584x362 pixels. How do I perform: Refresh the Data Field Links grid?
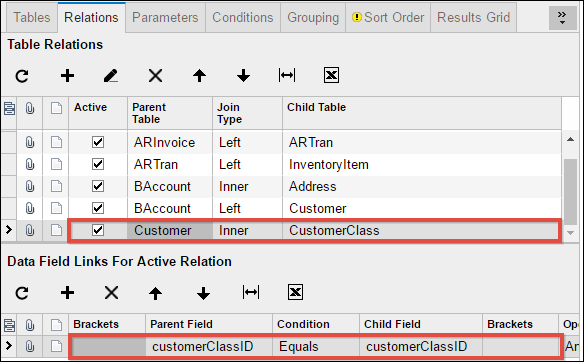(x=22, y=293)
